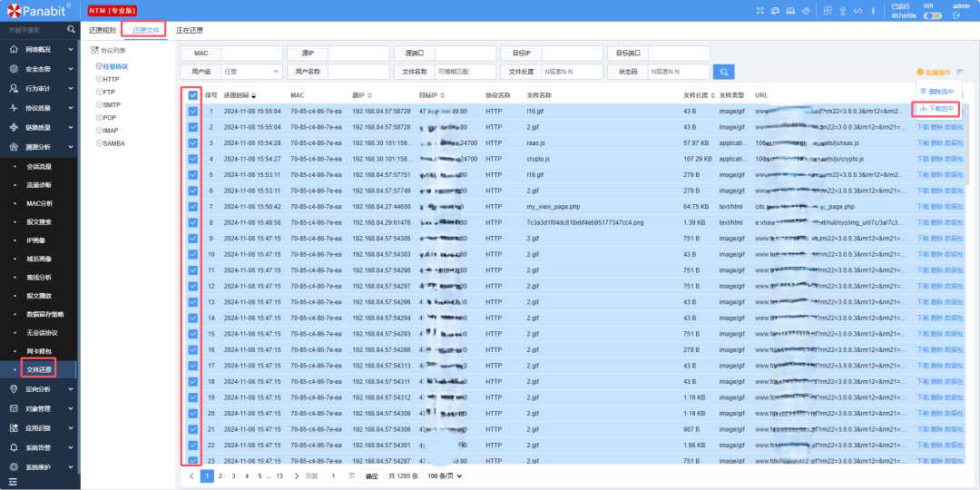Sort by 还原时间 column arrow
This screenshot has height=490, width=980.
coord(253,95)
